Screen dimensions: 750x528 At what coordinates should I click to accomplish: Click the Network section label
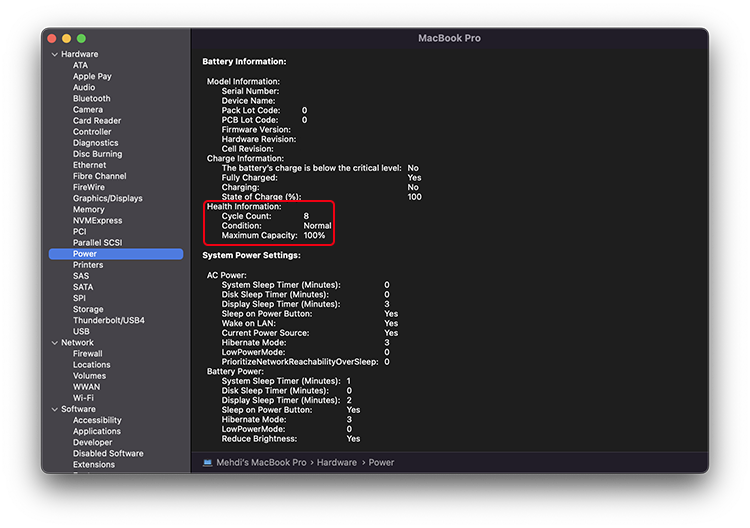[77, 342]
